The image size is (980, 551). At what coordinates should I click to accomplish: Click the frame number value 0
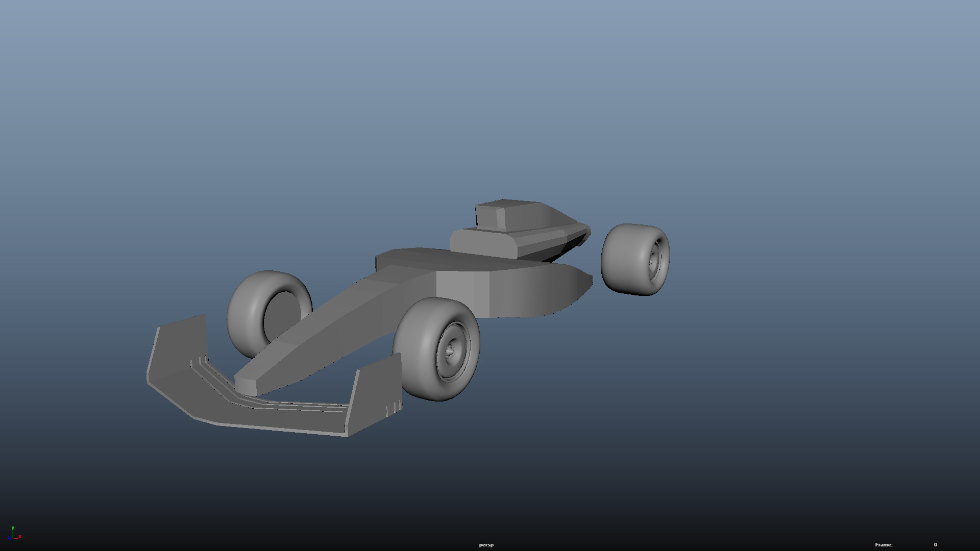pyautogui.click(x=935, y=545)
